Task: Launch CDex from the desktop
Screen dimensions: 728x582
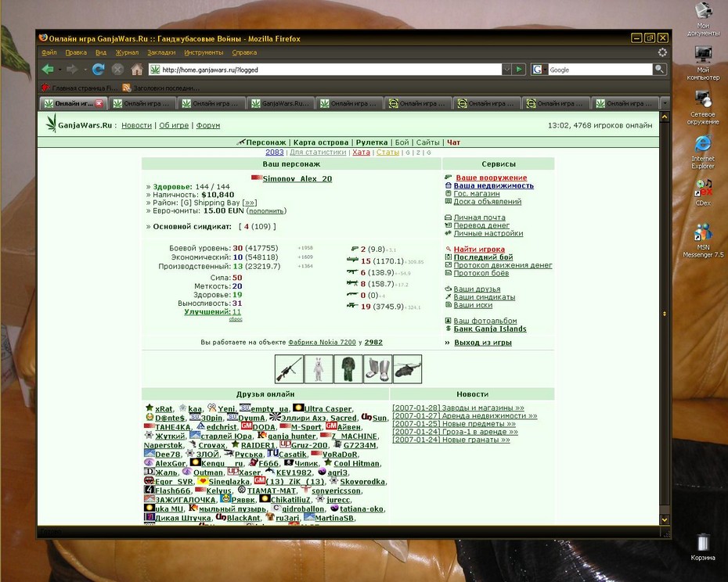Action: [x=703, y=192]
